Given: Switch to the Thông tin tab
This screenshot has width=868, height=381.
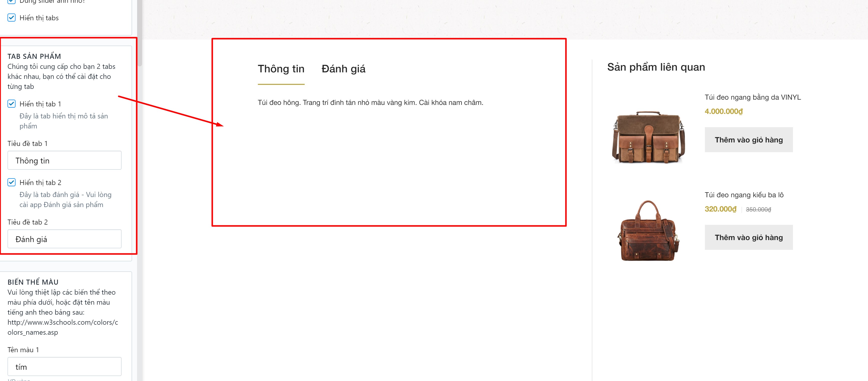Looking at the screenshot, I should tap(281, 69).
